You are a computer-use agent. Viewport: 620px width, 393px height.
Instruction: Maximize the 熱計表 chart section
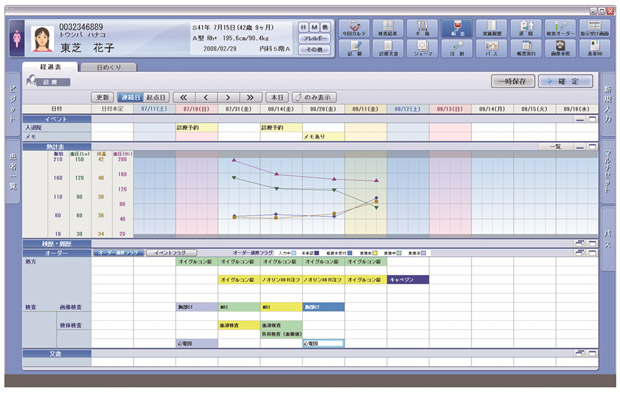pos(592,147)
